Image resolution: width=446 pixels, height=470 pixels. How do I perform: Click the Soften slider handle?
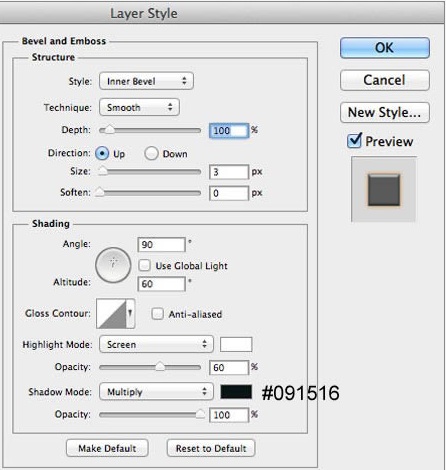[x=99, y=192]
